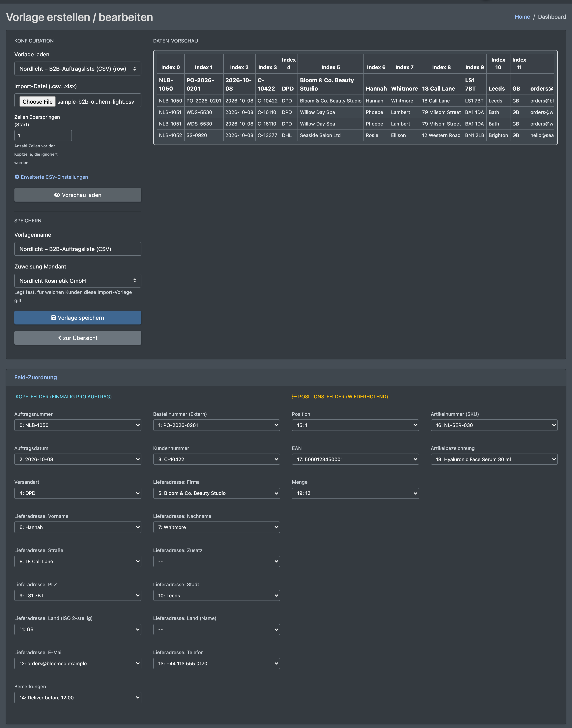
Task: Open the Lieferadresse: Firma dropdown
Action: point(216,493)
